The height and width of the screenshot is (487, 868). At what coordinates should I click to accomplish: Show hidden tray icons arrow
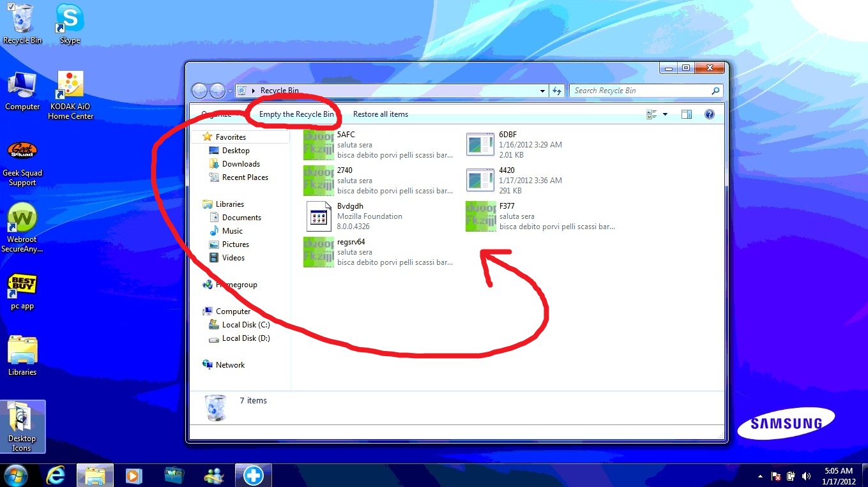(760, 476)
